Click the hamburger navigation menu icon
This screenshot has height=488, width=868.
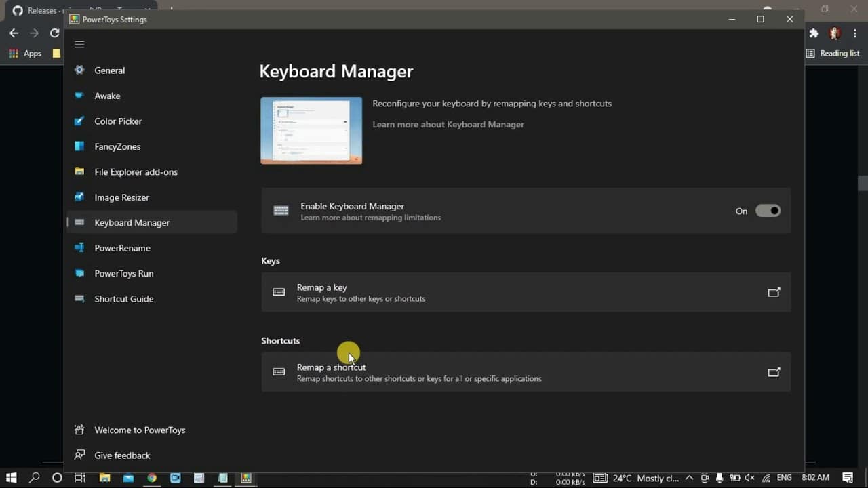(79, 45)
